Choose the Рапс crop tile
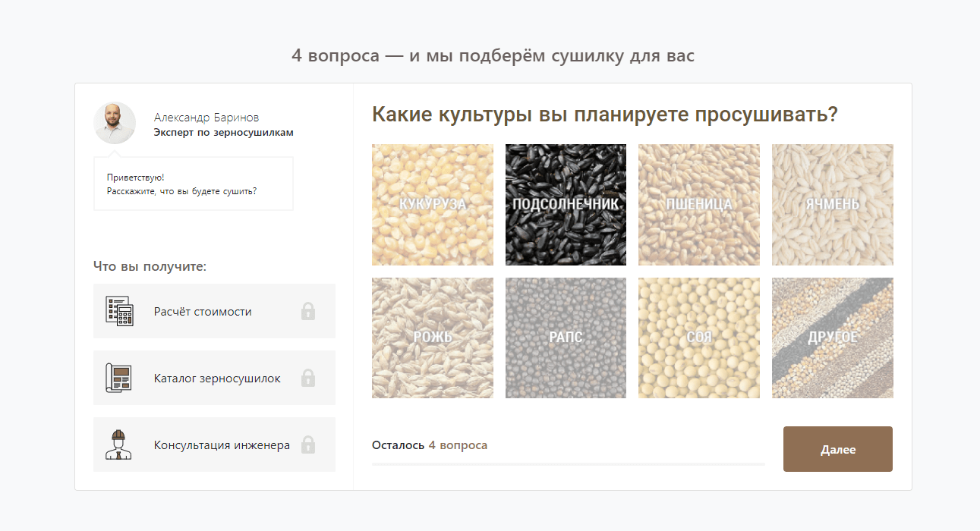Viewport: 980px width, 531px height. point(566,338)
